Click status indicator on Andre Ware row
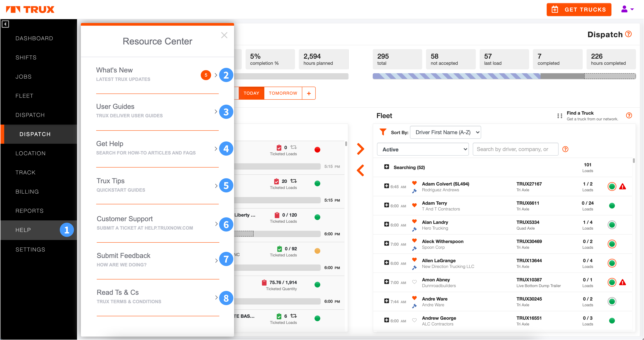The width and height of the screenshot is (644, 340). [x=612, y=301]
